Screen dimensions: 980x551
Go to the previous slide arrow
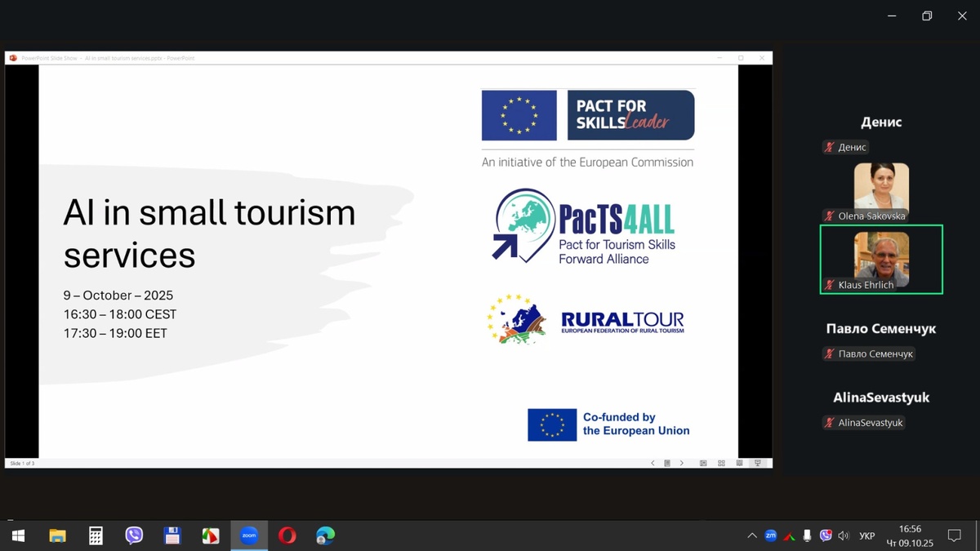(x=653, y=463)
